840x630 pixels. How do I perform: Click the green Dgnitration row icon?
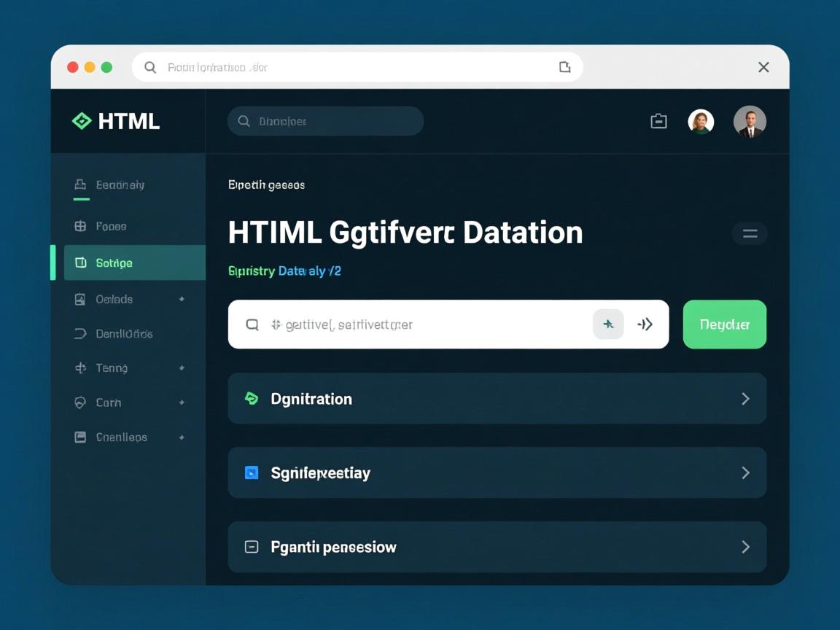[x=252, y=399]
